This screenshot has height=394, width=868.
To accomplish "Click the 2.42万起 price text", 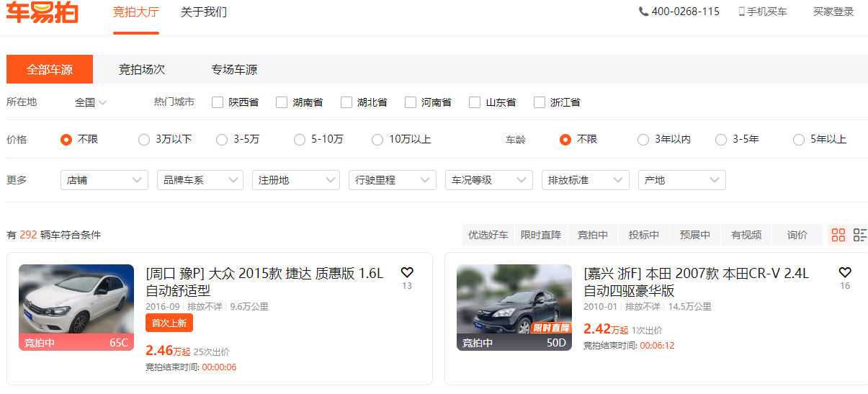I will (x=606, y=329).
